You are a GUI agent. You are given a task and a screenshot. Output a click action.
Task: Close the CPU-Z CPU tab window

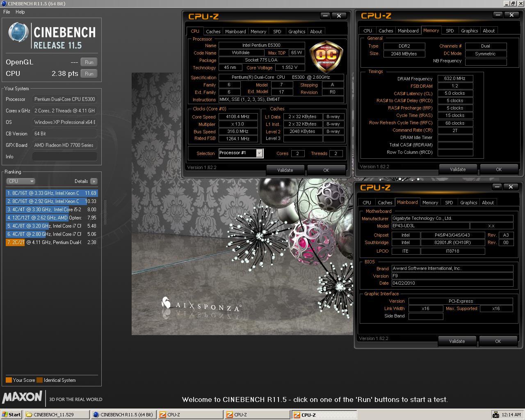[x=339, y=16]
